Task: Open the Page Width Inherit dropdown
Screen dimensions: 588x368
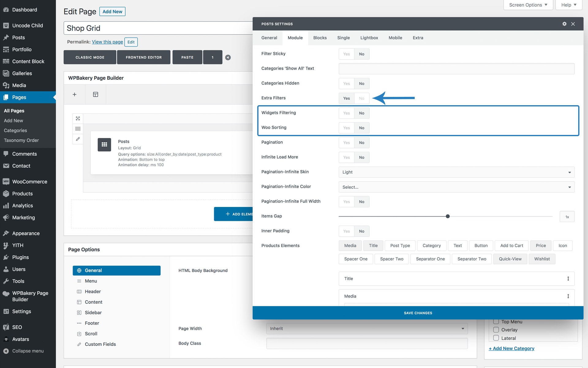Action: tap(367, 328)
